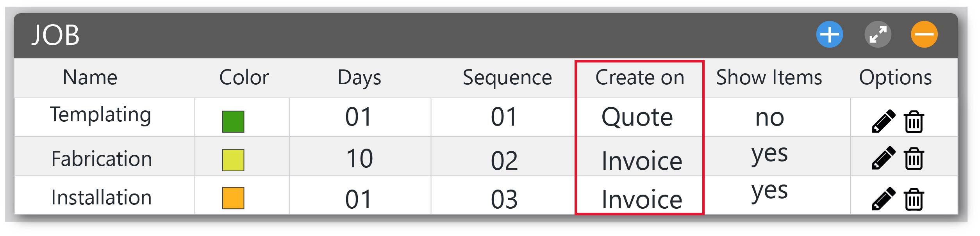Delete the Installation row via trash icon
Image resolution: width=980 pixels, height=236 pixels.
pos(914,199)
